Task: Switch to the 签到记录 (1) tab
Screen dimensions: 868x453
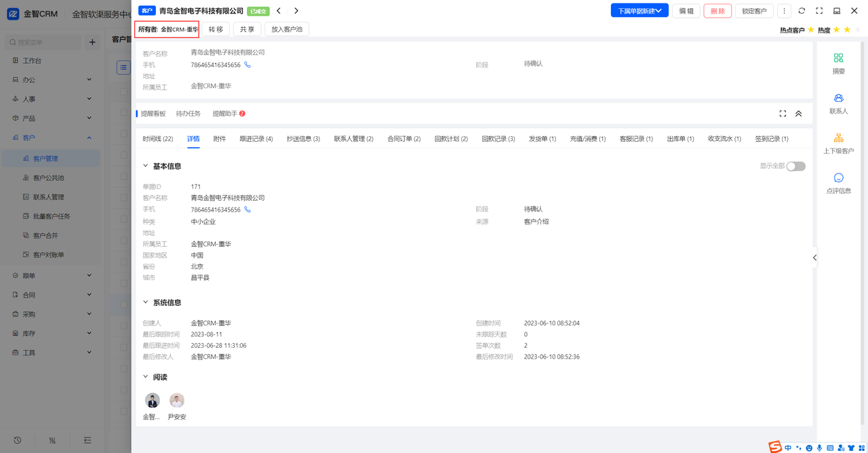Action: pos(772,139)
